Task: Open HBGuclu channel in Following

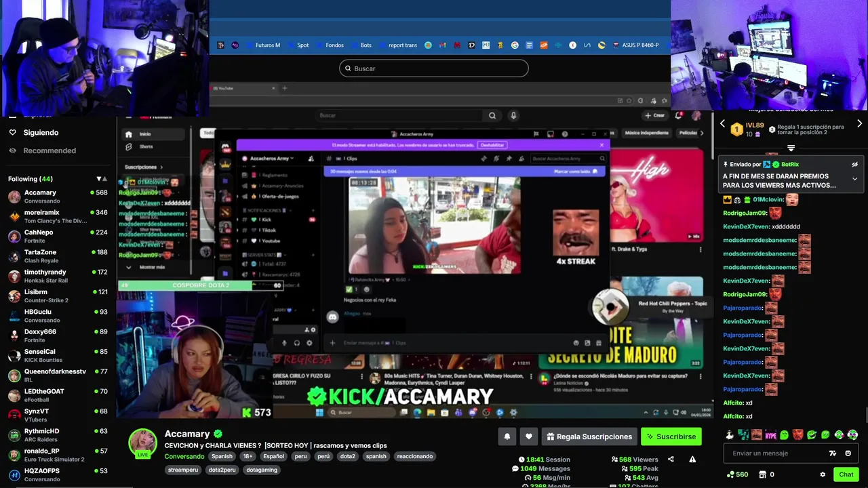Action: [x=58, y=316]
